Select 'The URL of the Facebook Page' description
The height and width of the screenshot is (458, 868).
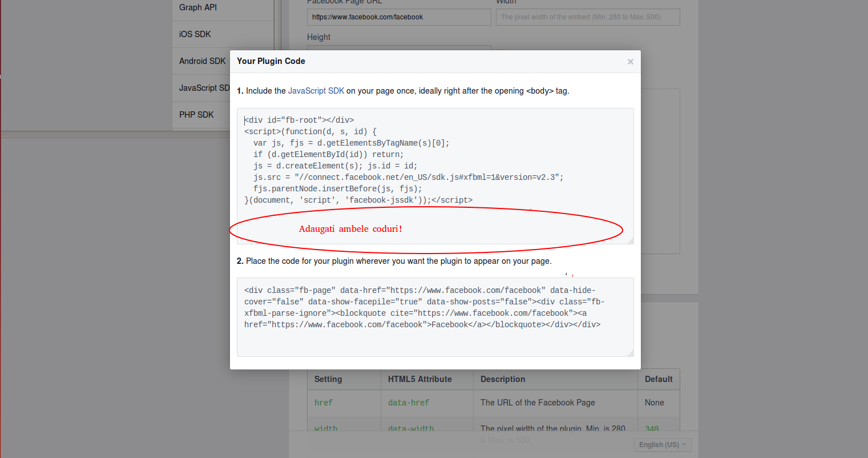[538, 403]
